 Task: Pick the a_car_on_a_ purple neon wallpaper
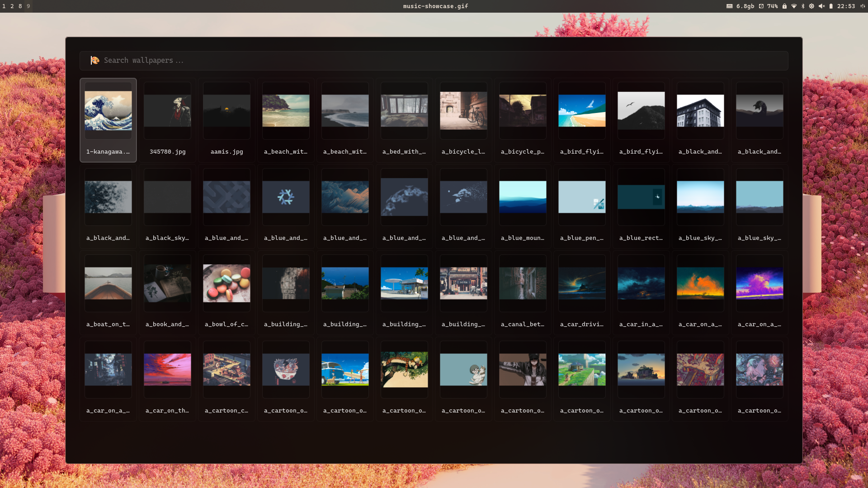[x=759, y=293]
